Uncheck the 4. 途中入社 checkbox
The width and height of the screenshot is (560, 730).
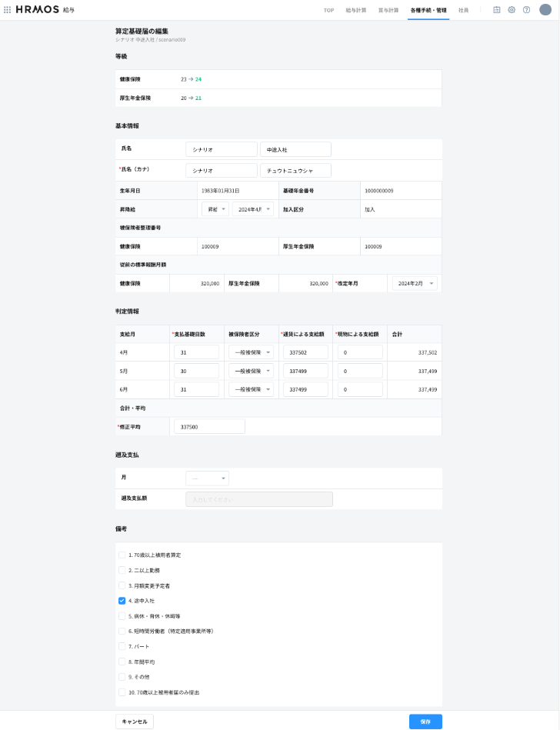click(122, 601)
